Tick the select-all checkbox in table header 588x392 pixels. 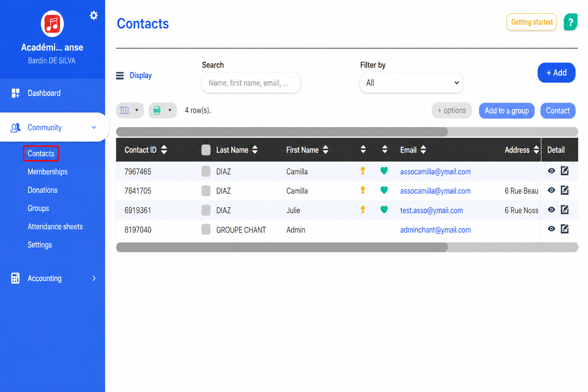(x=206, y=150)
